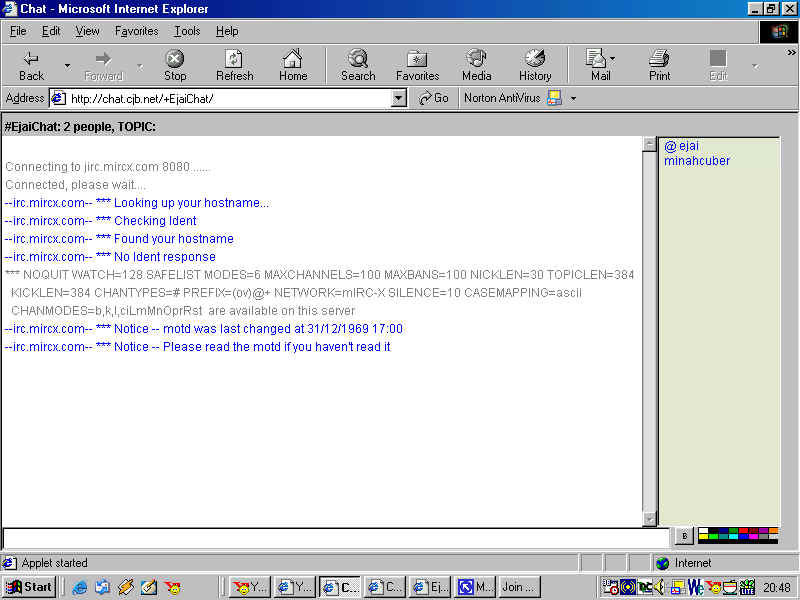
Task: Pick the magenta color swatch
Action: click(753, 537)
